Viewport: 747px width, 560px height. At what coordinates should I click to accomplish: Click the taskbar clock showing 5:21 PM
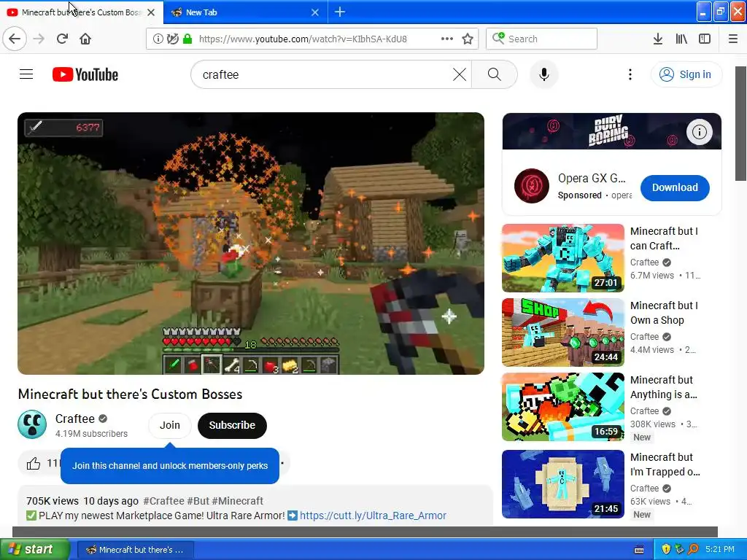(720, 549)
